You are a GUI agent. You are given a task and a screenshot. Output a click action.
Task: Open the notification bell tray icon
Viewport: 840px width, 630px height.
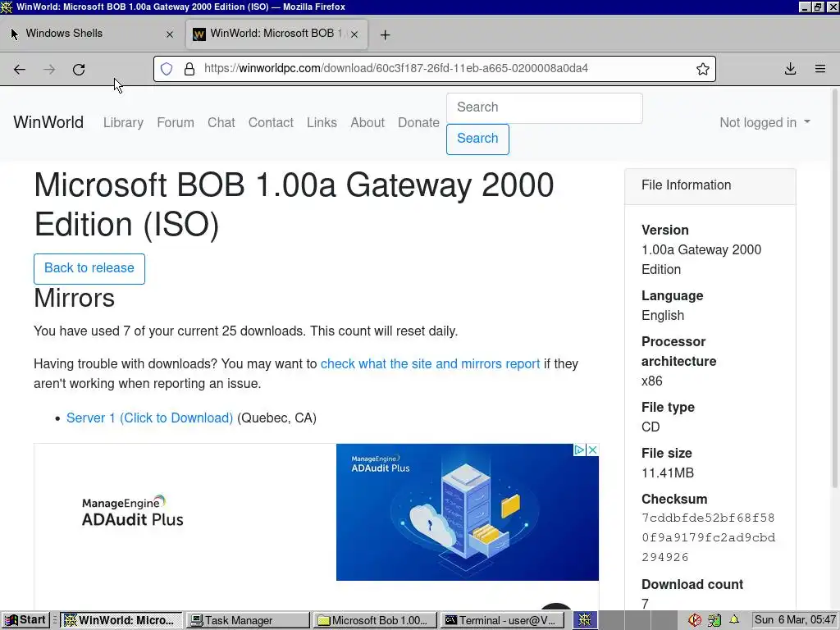(734, 620)
